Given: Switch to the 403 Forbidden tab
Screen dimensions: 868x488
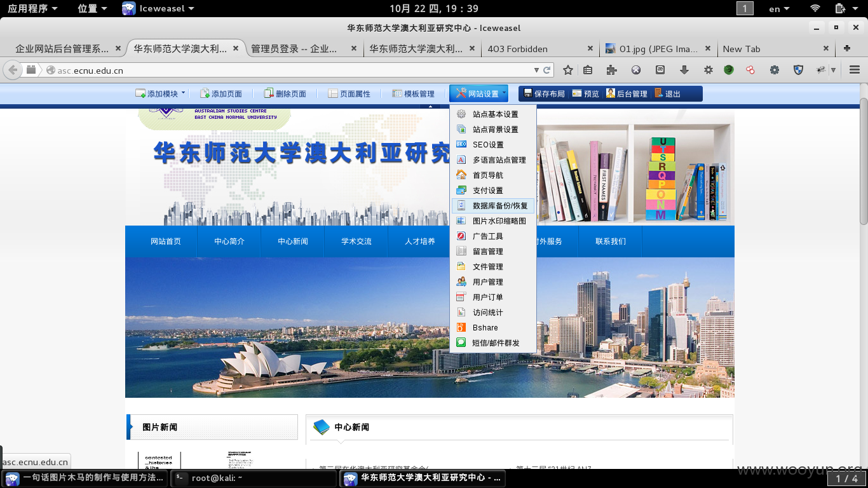Looking at the screenshot, I should [x=539, y=49].
